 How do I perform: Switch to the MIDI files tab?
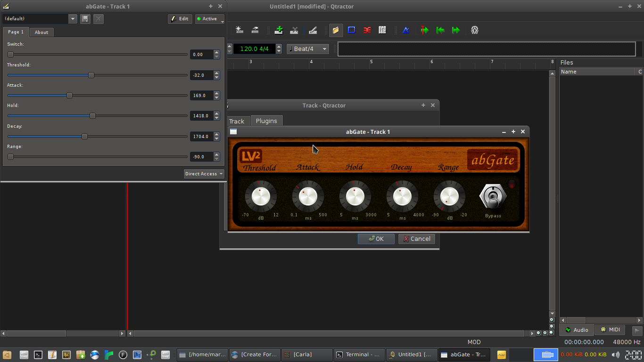point(610,329)
